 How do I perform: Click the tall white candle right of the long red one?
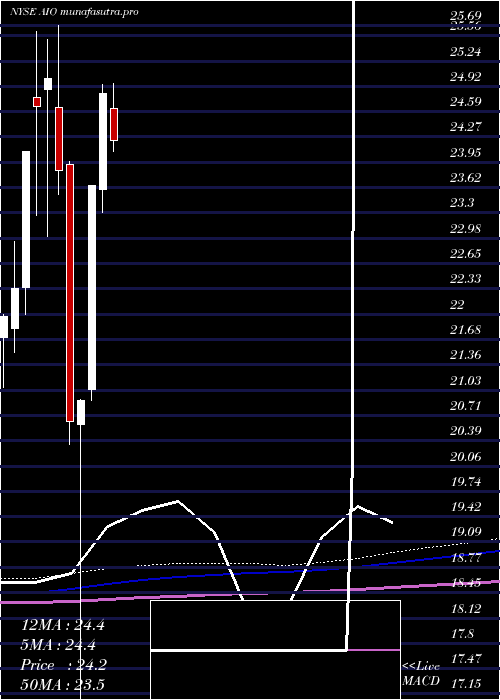[x=92, y=288]
